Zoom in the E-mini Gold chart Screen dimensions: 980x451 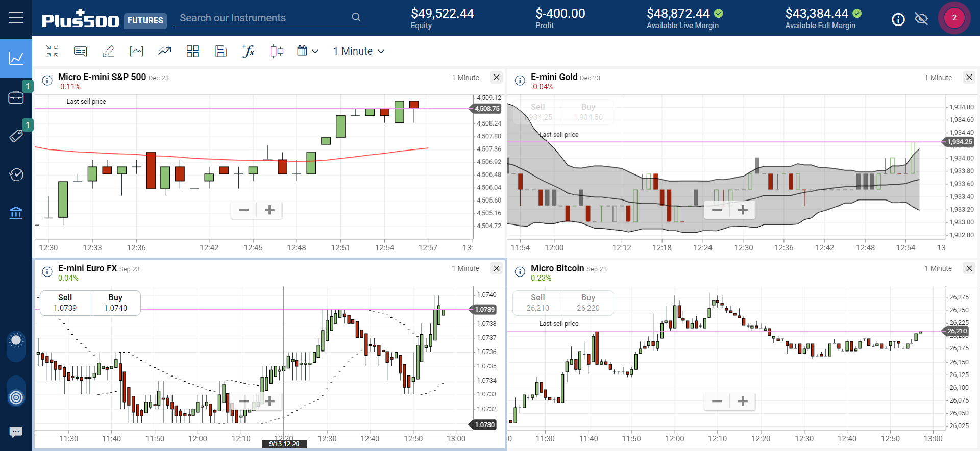[x=743, y=210]
